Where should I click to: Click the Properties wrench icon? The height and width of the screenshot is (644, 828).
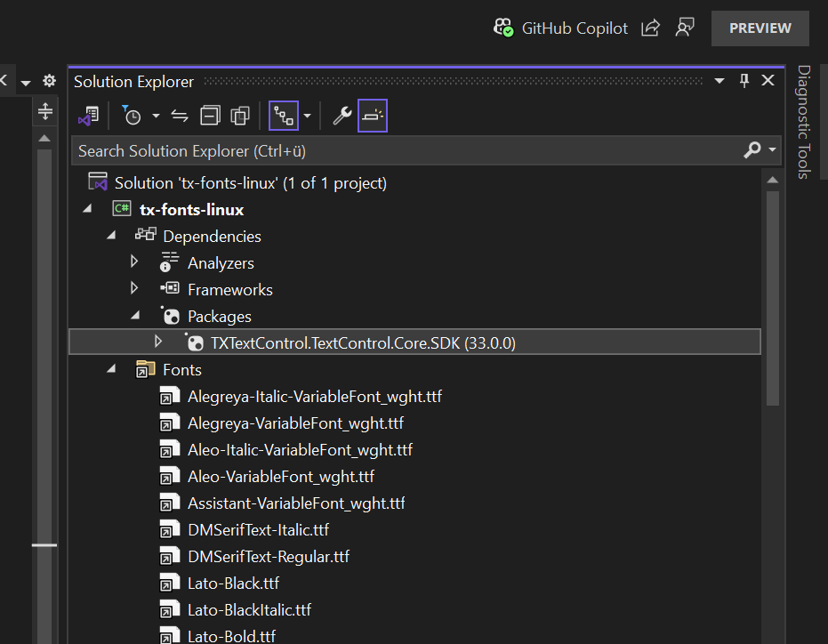342,116
